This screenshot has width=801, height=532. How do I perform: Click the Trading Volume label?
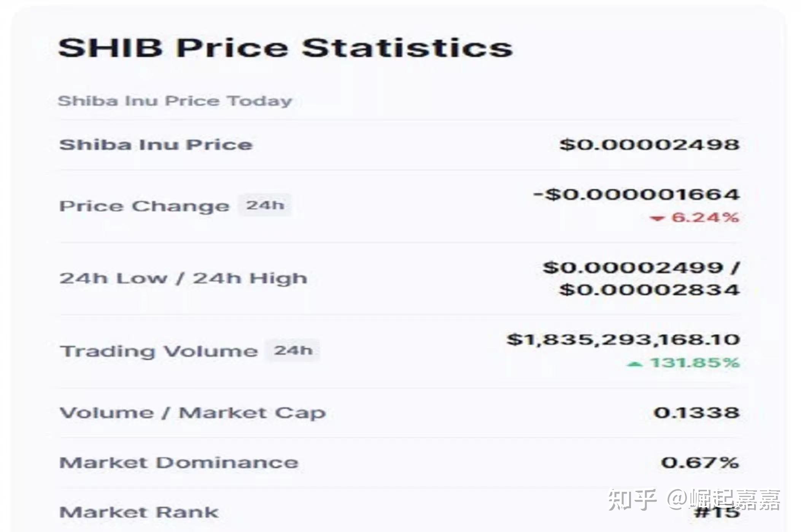pos(159,351)
